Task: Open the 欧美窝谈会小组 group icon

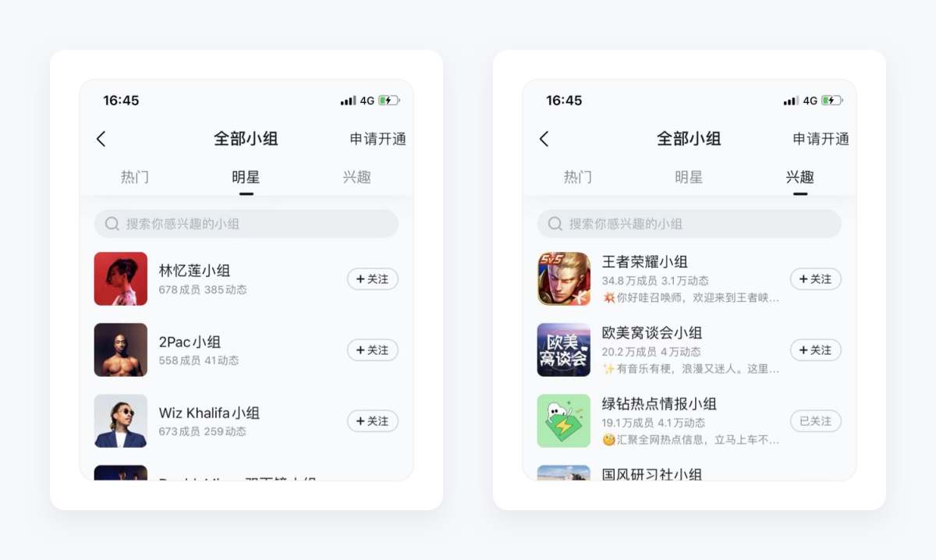Action: 564,349
